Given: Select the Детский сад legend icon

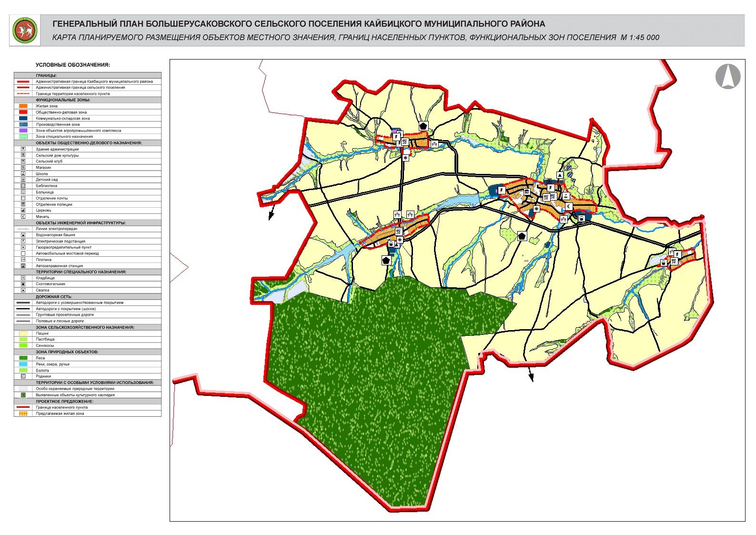Looking at the screenshot, I should pyautogui.click(x=23, y=180).
